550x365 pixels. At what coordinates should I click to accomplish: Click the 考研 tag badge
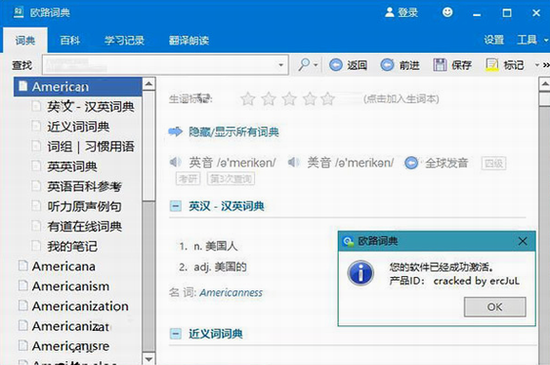coord(188,179)
